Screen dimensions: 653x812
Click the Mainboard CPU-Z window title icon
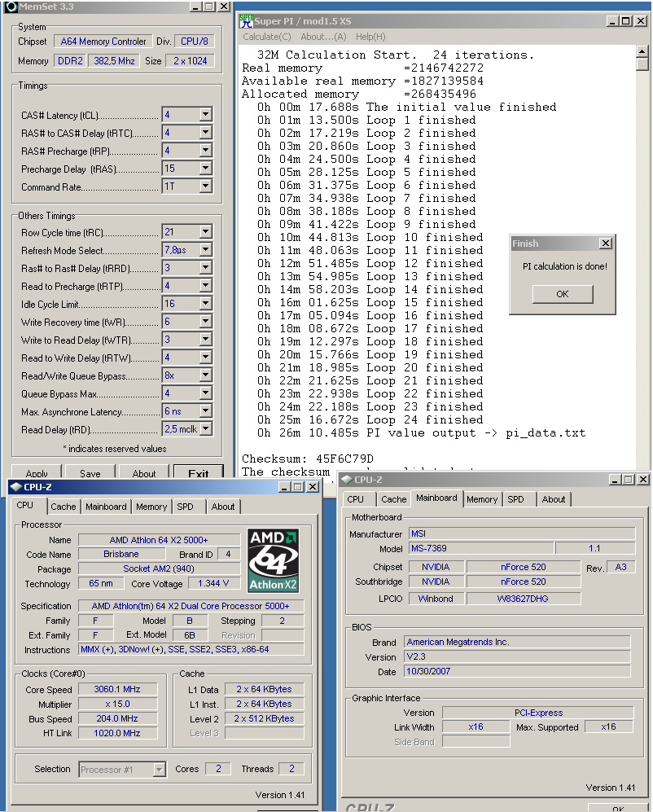347,480
